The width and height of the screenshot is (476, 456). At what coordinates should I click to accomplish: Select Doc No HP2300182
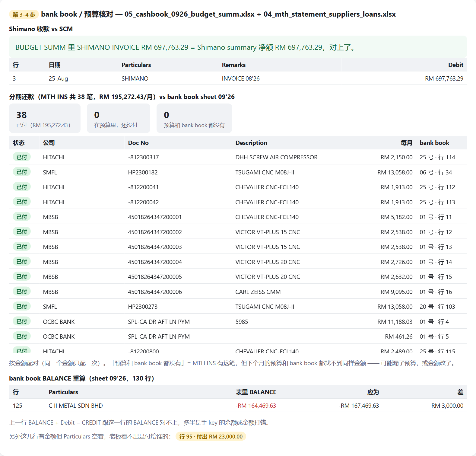[x=143, y=172]
